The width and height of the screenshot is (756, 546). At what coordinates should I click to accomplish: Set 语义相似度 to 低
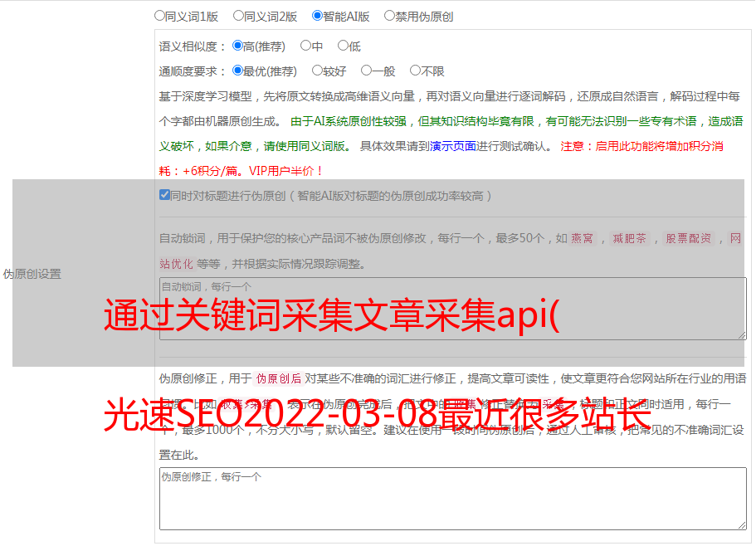pos(343,46)
